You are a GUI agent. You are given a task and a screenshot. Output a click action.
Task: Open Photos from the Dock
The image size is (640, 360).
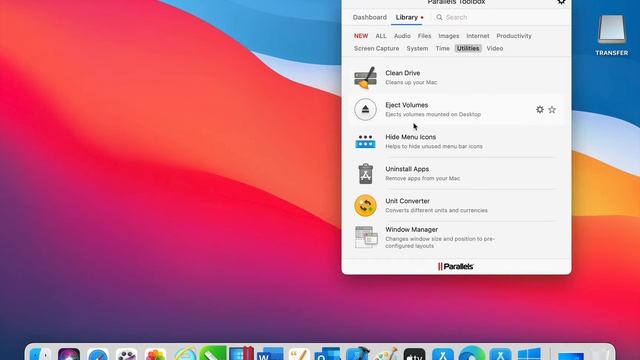click(x=156, y=354)
